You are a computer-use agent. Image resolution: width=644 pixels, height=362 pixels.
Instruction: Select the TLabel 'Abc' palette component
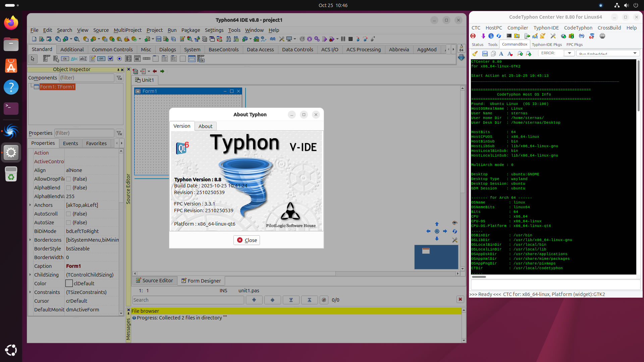(x=74, y=59)
